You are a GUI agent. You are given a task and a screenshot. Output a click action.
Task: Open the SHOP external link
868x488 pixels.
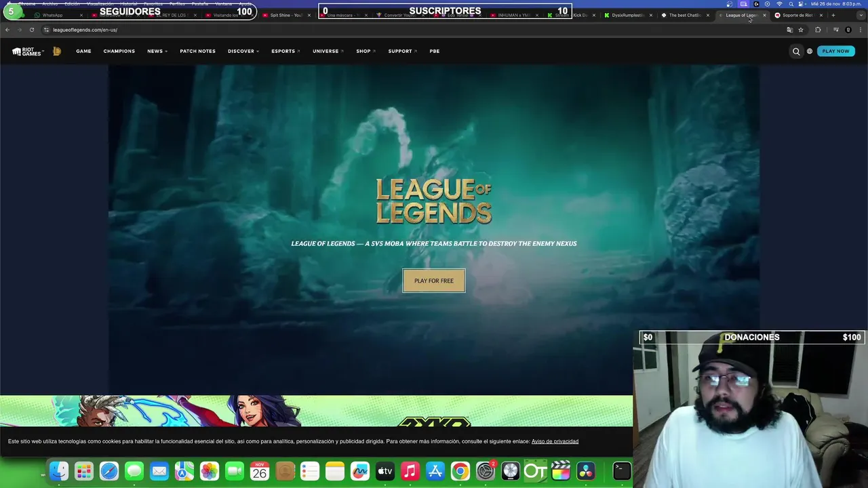366,51
